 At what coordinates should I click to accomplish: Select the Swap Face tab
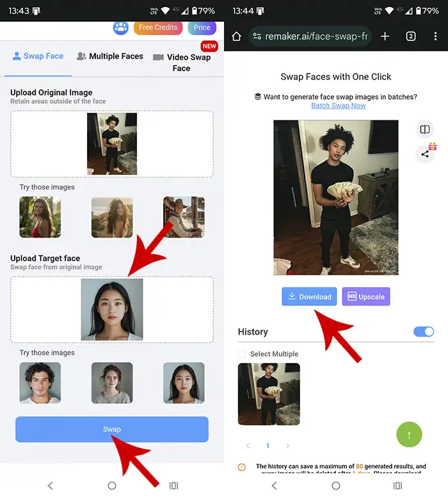[38, 56]
